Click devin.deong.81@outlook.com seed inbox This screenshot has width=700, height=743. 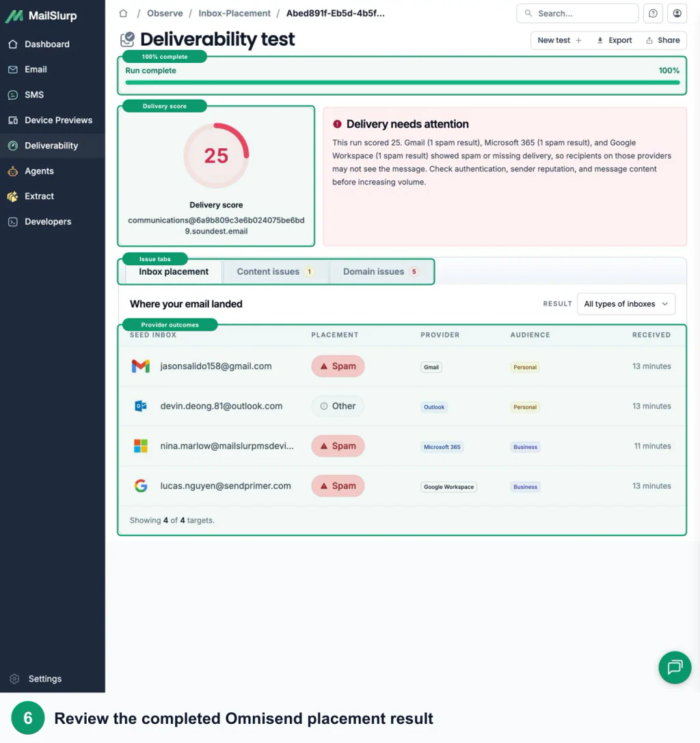click(221, 406)
